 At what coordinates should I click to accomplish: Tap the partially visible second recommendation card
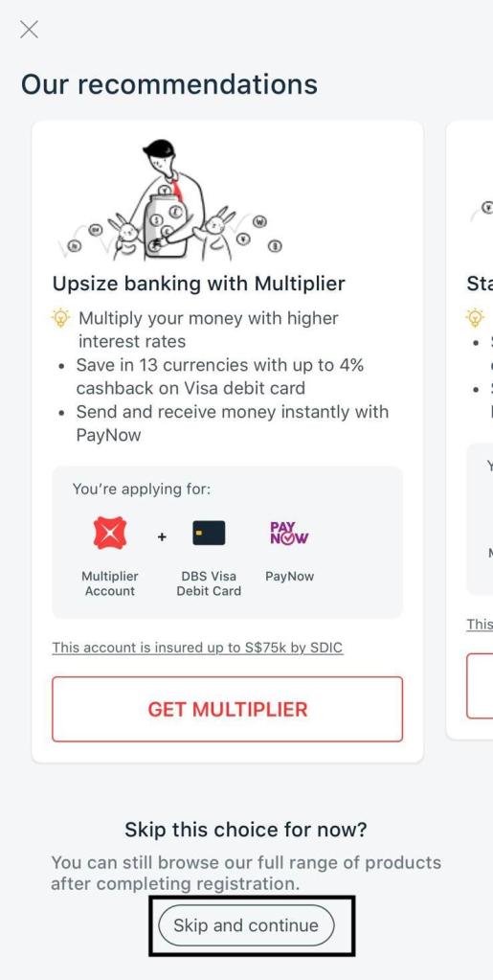(x=470, y=430)
